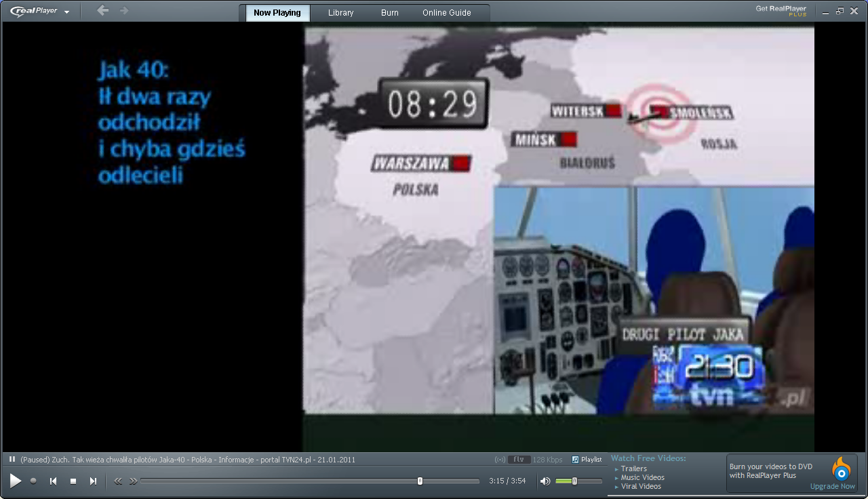Viewport: 868px width, 499px height.
Task: Go forward with the right arrow
Action: 123,10
